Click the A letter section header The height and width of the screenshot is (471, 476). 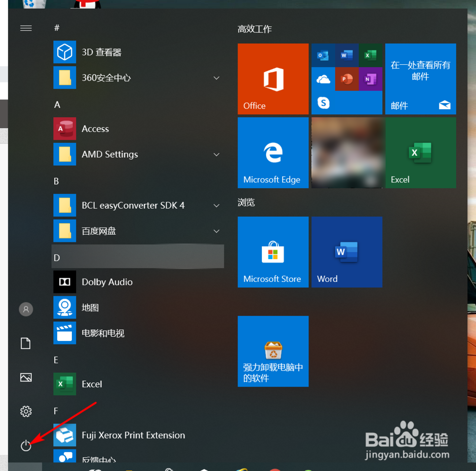pos(57,105)
